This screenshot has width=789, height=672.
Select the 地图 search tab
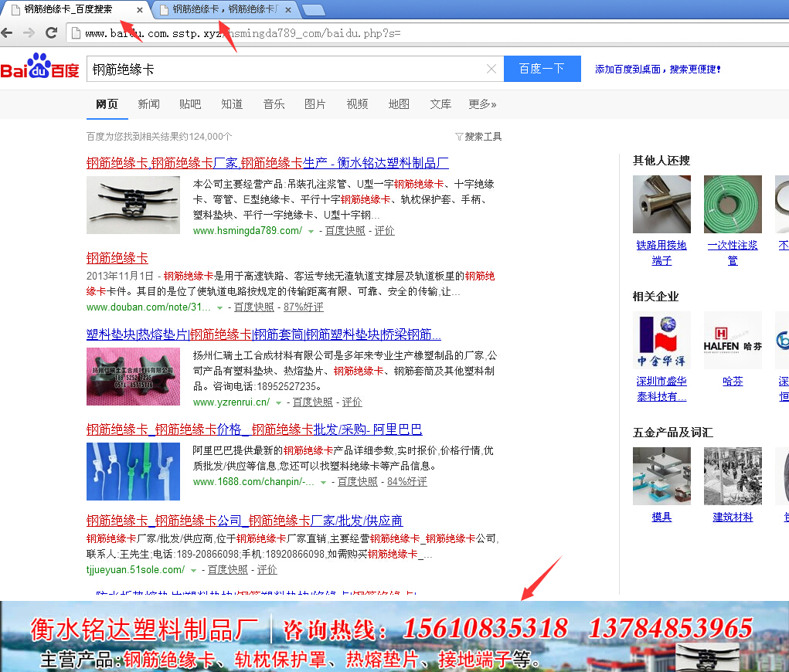399,104
